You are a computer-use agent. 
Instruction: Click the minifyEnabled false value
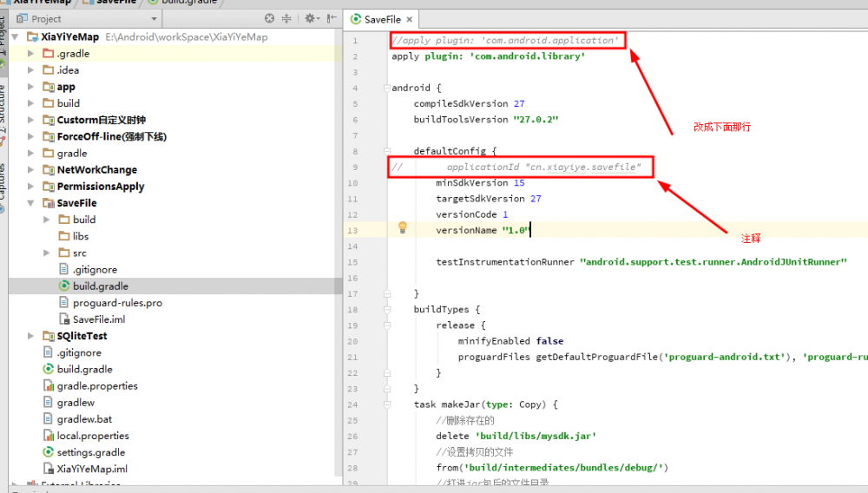(549, 341)
